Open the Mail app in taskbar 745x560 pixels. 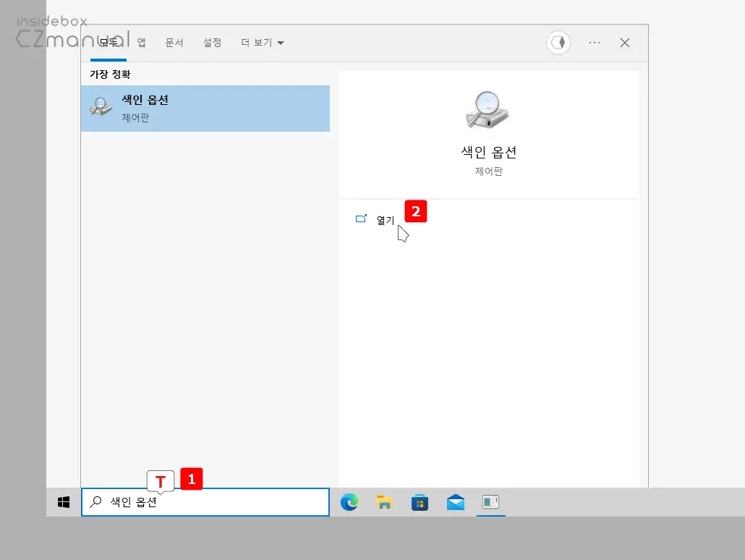pyautogui.click(x=456, y=502)
